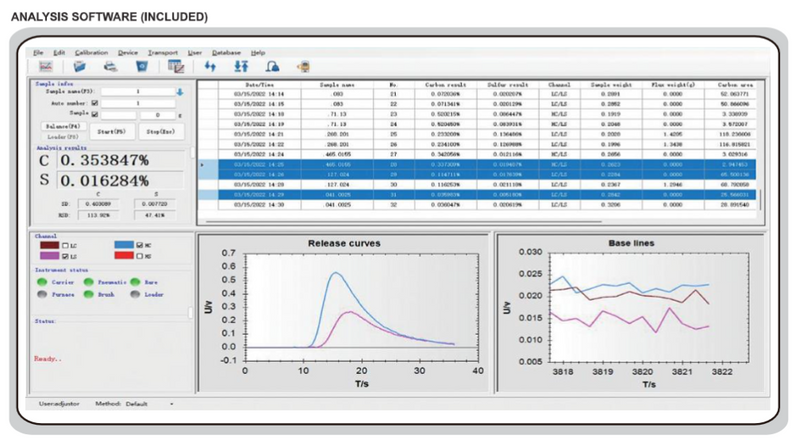Open the Transport menu

click(163, 52)
